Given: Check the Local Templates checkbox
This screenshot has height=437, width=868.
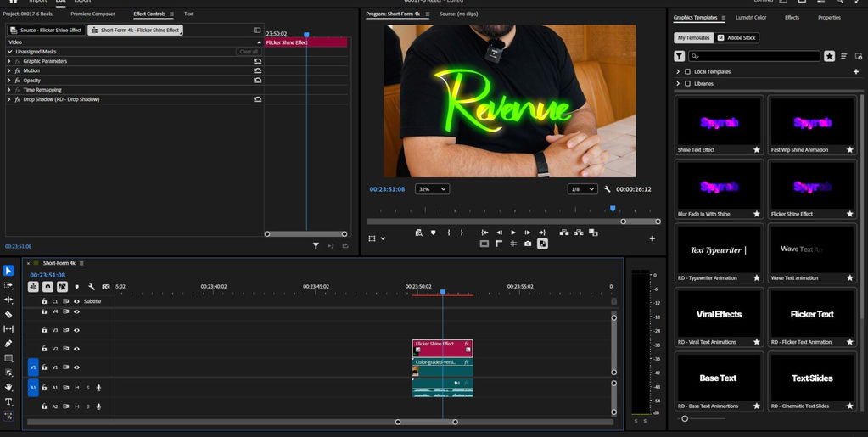Looking at the screenshot, I should [687, 71].
